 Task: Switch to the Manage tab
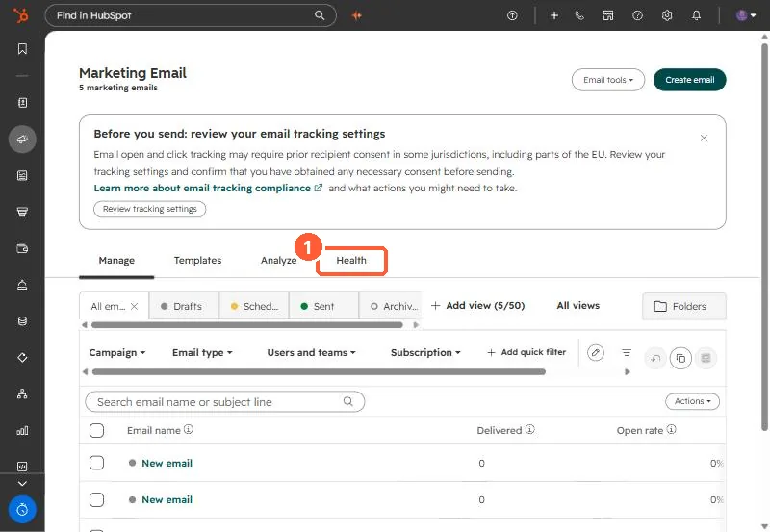click(116, 260)
